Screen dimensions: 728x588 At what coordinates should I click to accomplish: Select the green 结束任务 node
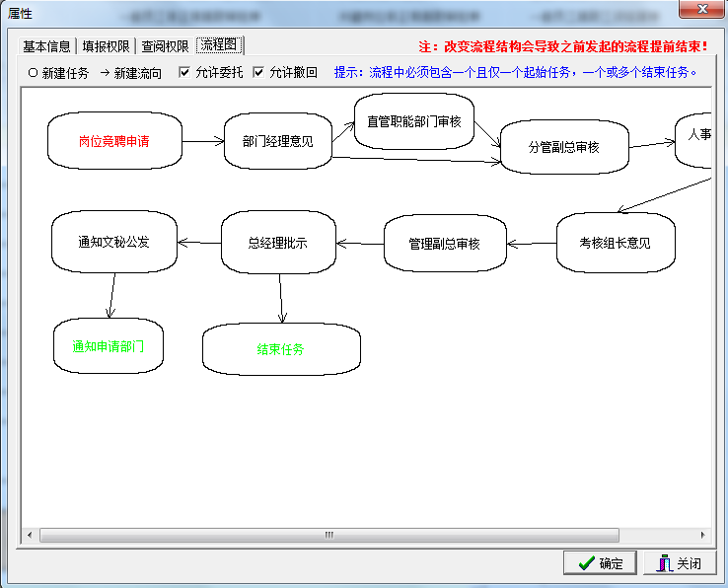click(281, 349)
